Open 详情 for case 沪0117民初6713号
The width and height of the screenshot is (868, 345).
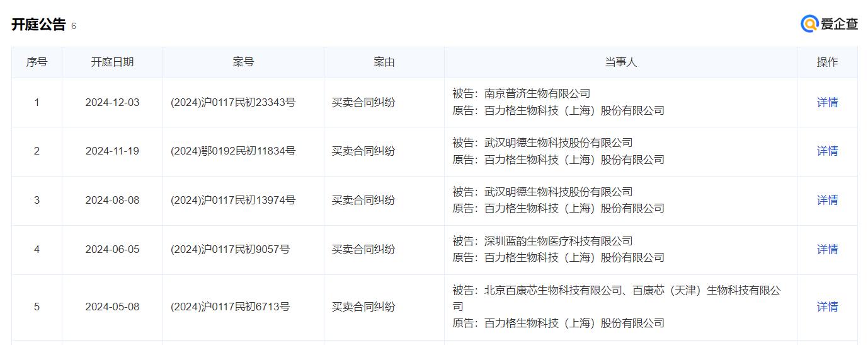click(827, 307)
